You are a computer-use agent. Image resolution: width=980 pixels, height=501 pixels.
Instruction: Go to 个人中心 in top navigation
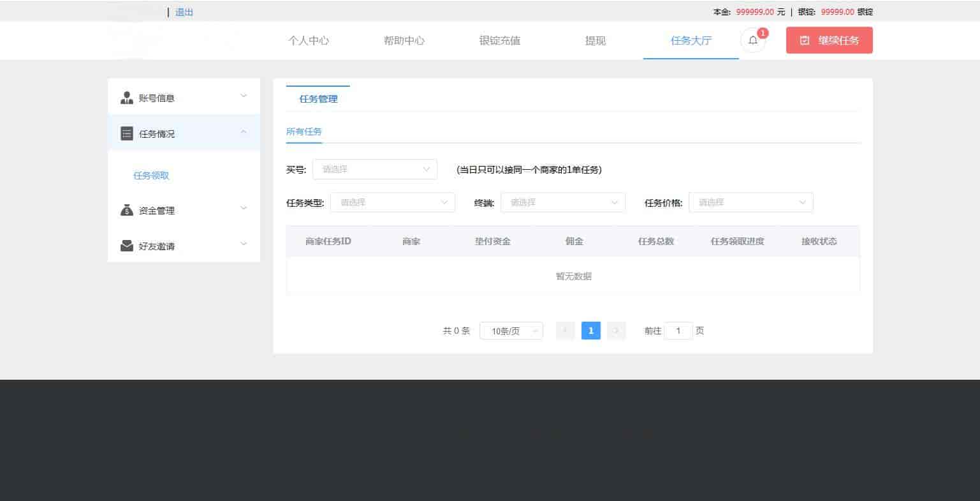pos(309,40)
